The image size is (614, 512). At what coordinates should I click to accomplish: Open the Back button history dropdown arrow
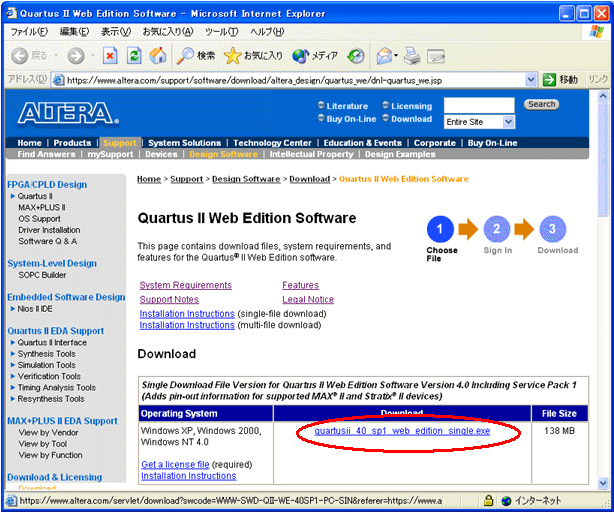53,56
